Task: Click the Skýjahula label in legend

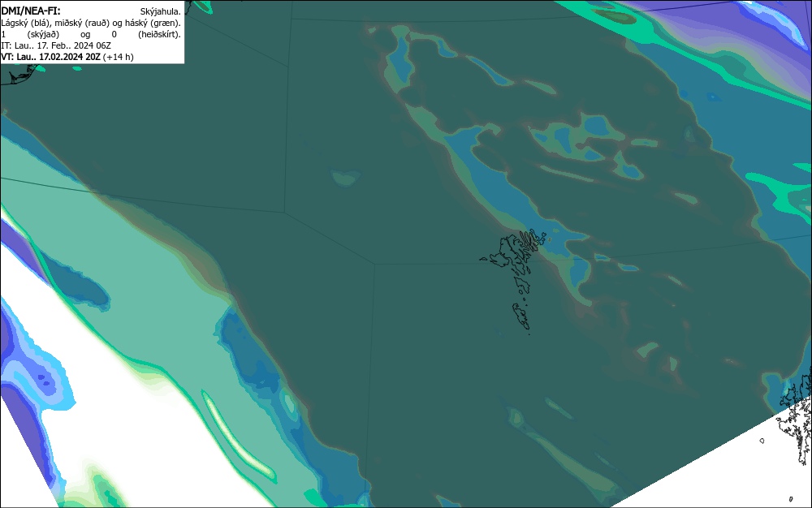Action: pyautogui.click(x=160, y=11)
